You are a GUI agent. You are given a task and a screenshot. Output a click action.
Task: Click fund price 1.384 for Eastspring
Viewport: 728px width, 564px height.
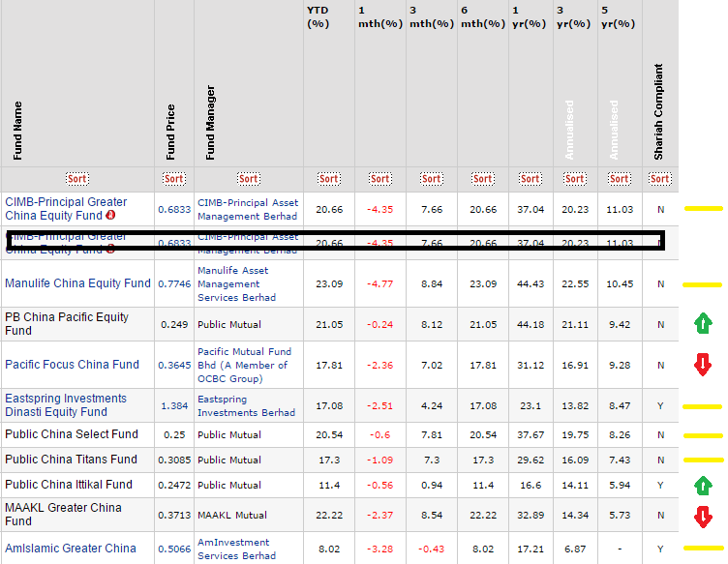(174, 406)
